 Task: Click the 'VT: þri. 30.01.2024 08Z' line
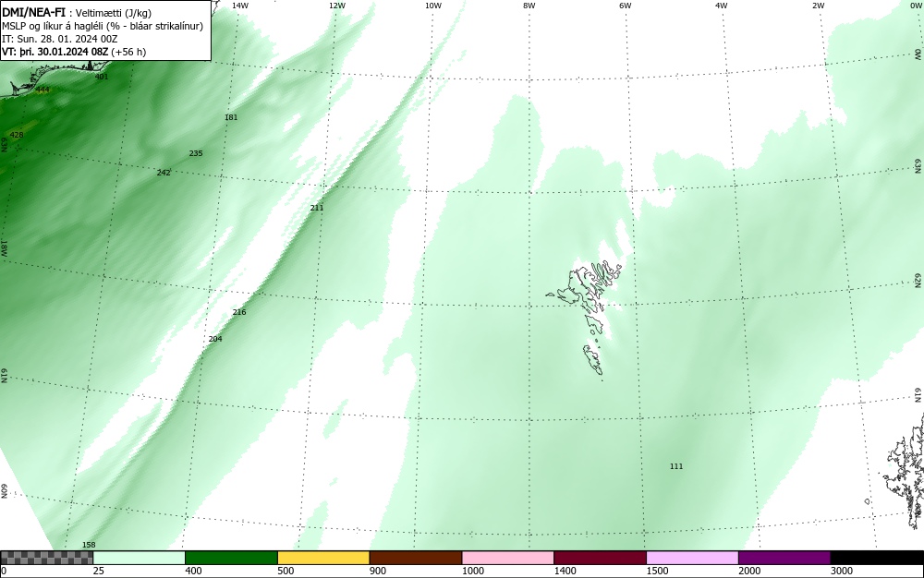pos(55,52)
